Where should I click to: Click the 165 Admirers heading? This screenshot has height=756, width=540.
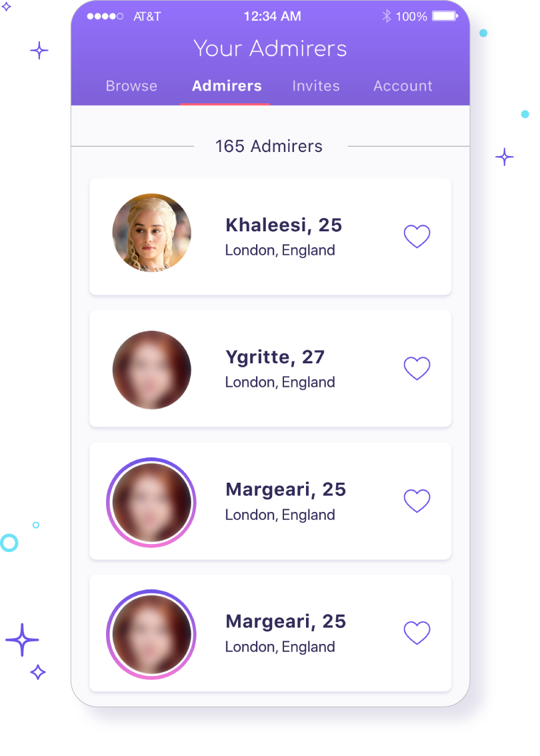coord(269,146)
